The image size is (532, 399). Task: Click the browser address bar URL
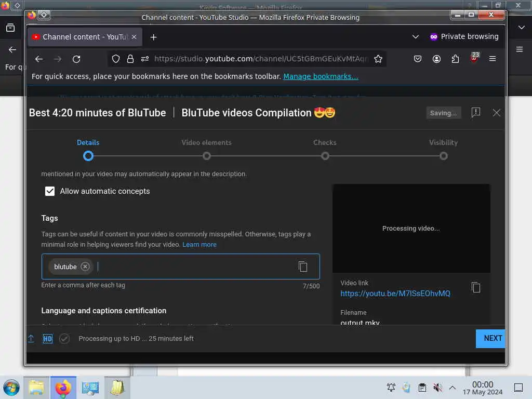(x=261, y=59)
